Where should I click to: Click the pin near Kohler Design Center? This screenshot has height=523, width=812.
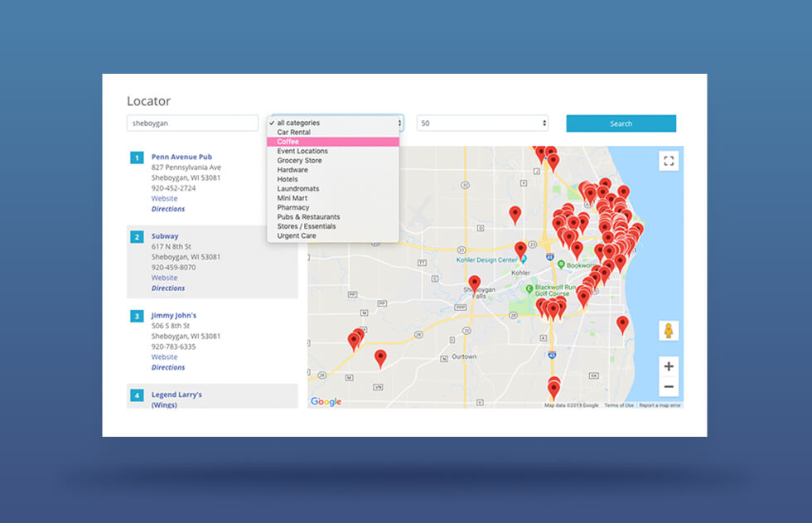coord(520,250)
